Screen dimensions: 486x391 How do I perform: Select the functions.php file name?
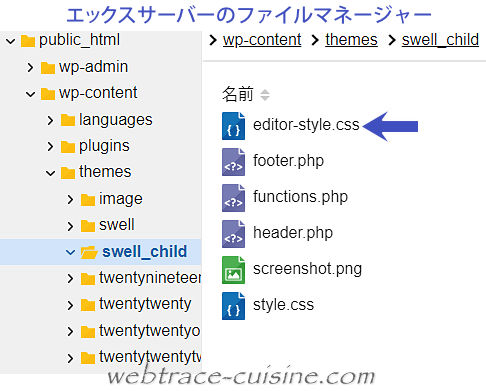coord(300,197)
